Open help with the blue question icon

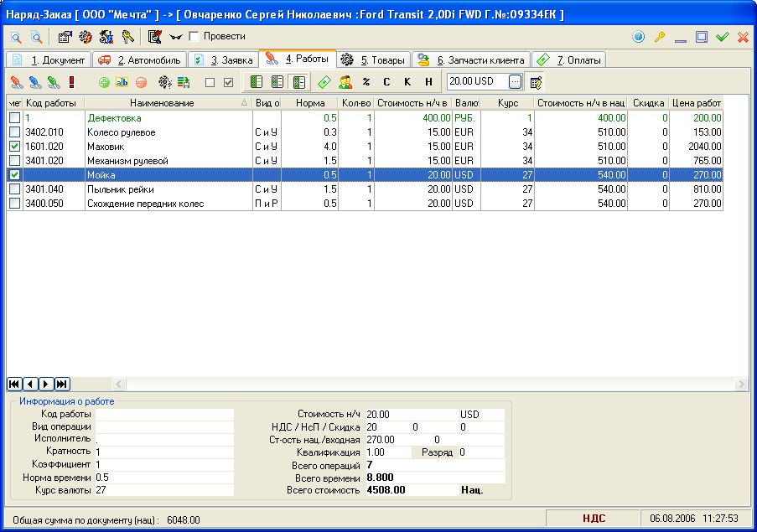pyautogui.click(x=639, y=37)
